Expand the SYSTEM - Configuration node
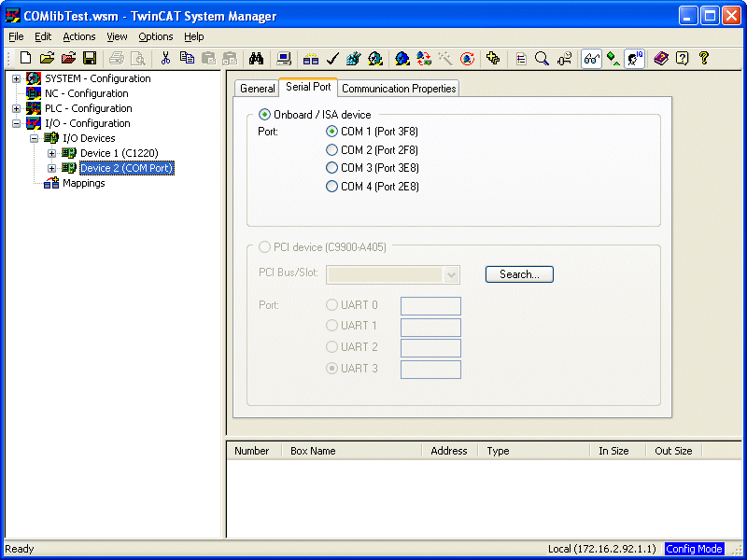 (x=16, y=78)
